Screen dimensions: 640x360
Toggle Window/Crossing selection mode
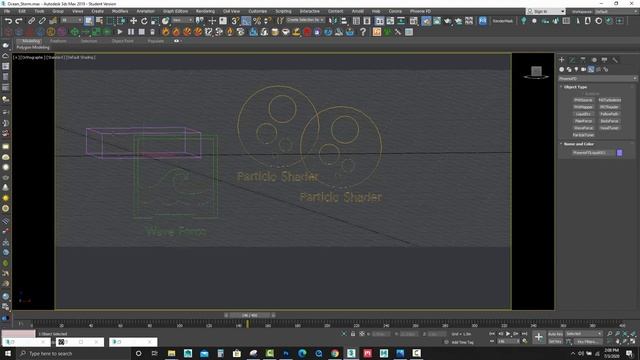(121, 21)
